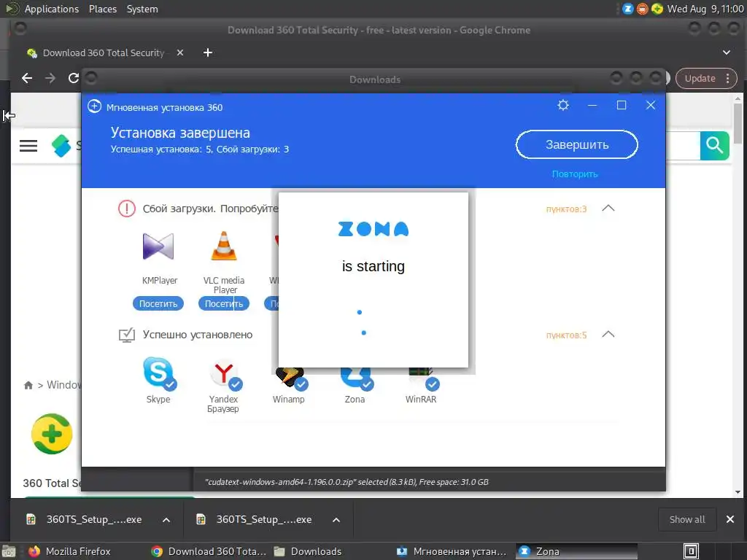Open options for second 360TS_Setup download
Image resolution: width=747 pixels, height=560 pixels.
(336, 520)
